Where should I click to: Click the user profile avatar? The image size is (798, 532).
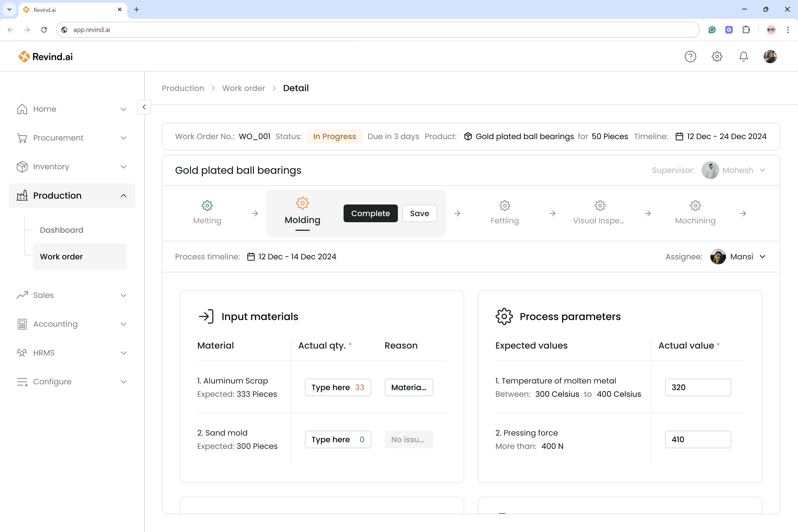click(x=770, y=56)
